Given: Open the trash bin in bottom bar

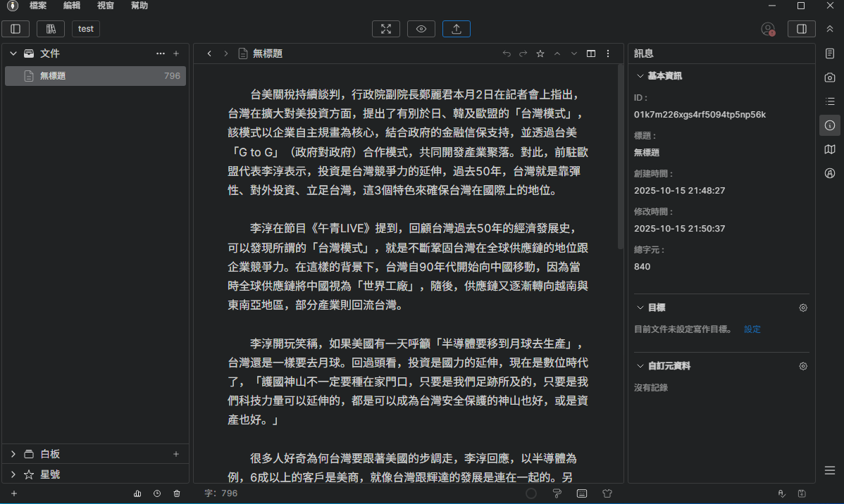Looking at the screenshot, I should point(177,493).
